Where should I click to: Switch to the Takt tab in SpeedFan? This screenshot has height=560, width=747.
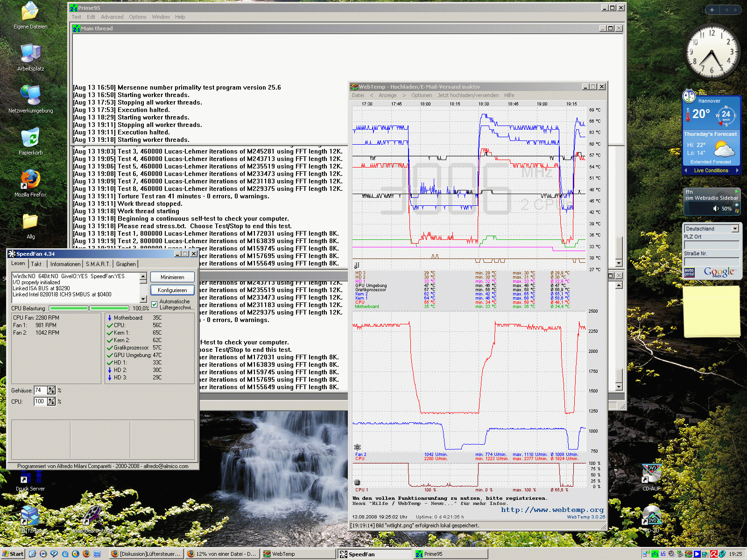click(36, 264)
